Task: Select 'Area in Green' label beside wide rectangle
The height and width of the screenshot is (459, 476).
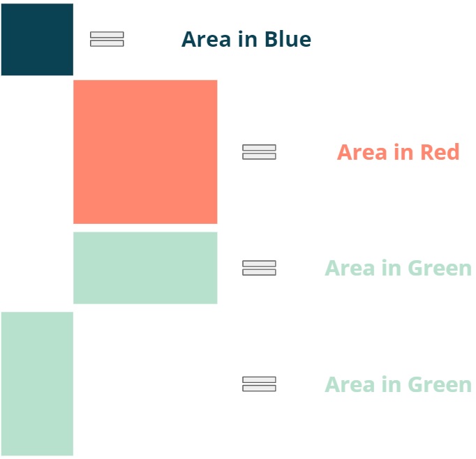Action: 398,268
